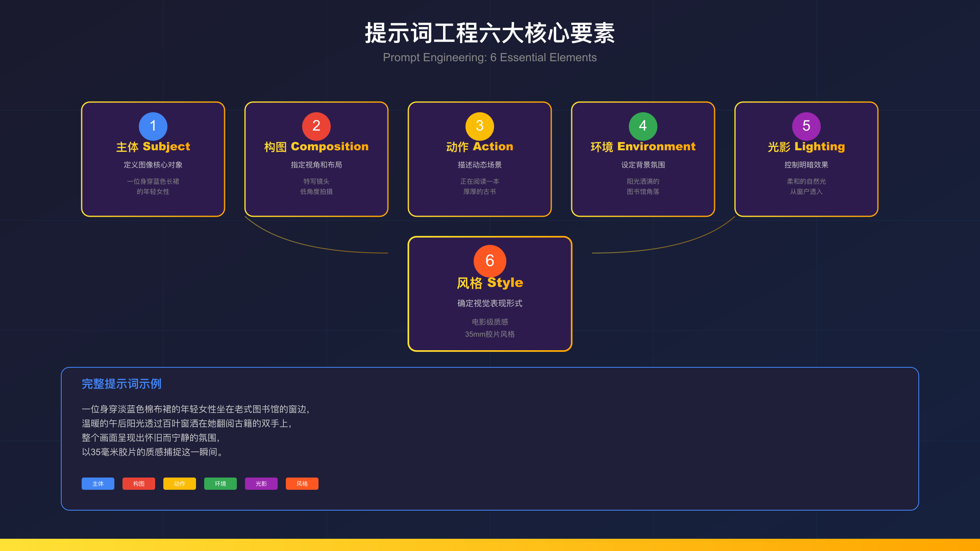Click the orange number 6 badge
980x551 pixels.
490,261
